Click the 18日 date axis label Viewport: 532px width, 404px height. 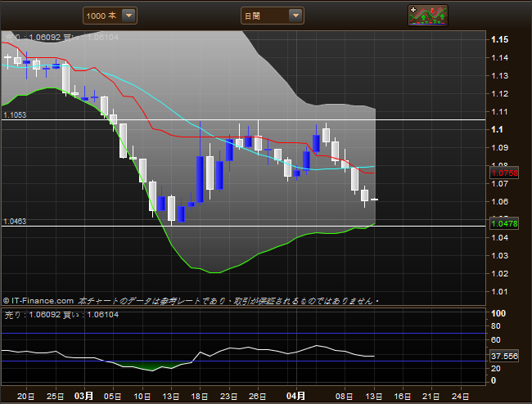(200, 396)
